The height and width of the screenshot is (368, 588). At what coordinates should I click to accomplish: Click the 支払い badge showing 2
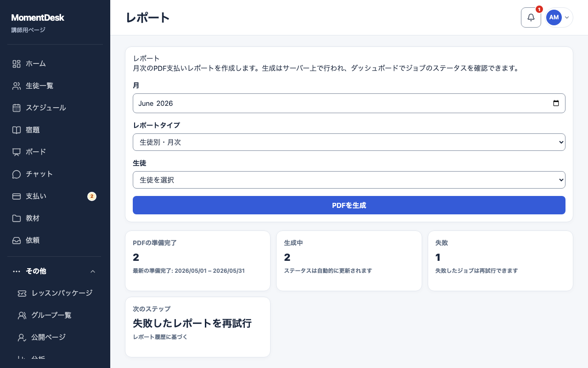tap(92, 196)
